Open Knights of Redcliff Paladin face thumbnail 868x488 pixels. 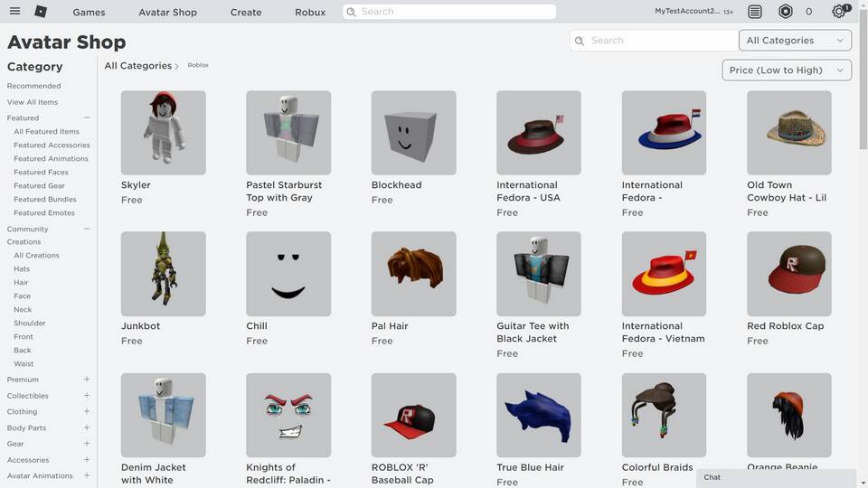point(288,415)
